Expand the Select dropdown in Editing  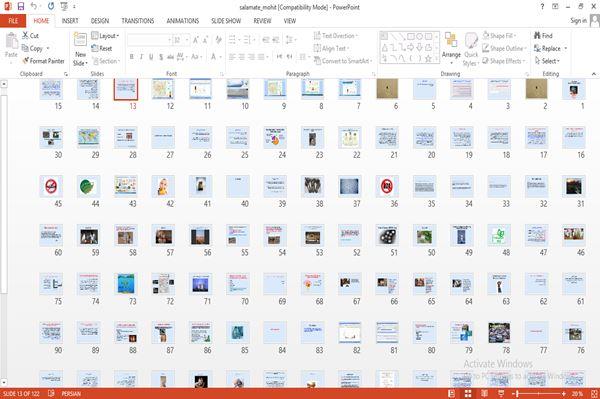pyautogui.click(x=547, y=61)
